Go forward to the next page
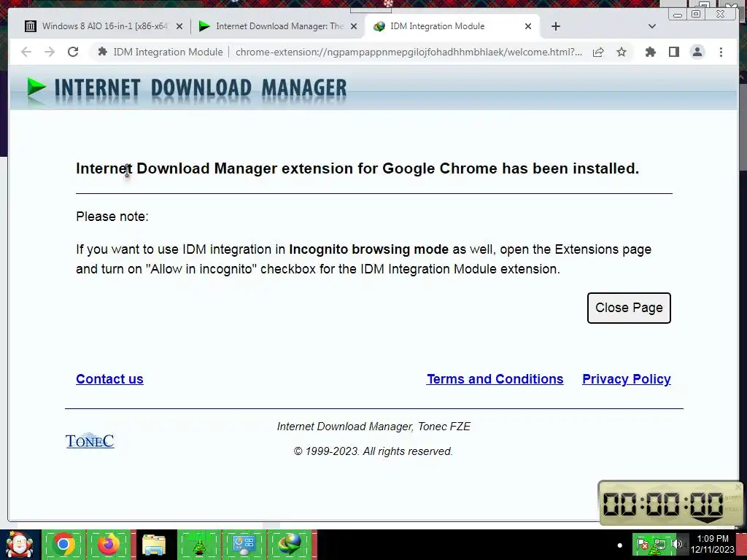 50,52
